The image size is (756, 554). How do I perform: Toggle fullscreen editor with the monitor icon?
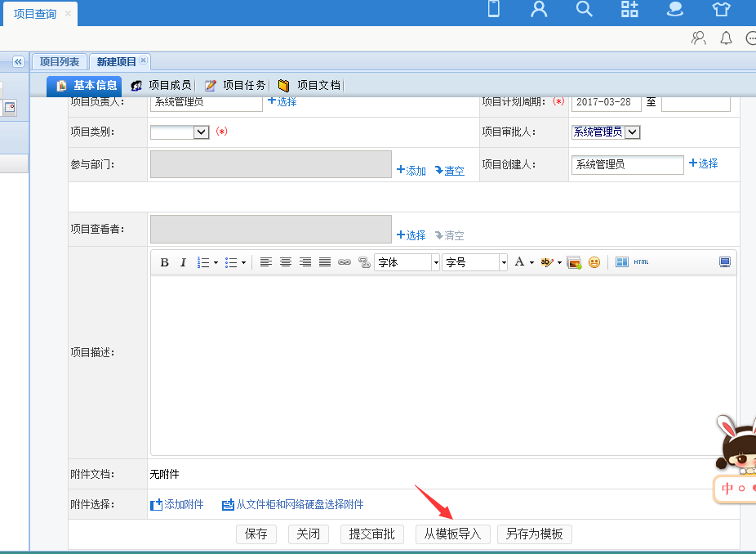(724, 262)
